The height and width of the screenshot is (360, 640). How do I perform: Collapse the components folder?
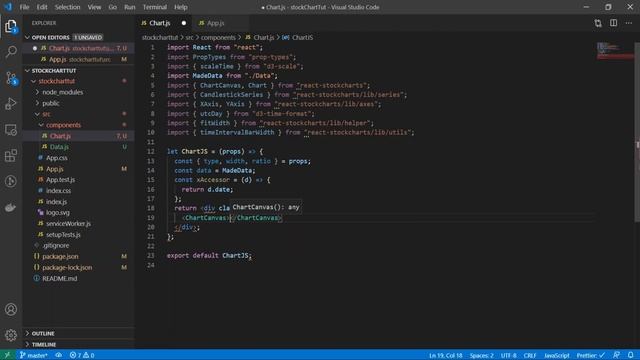point(41,125)
